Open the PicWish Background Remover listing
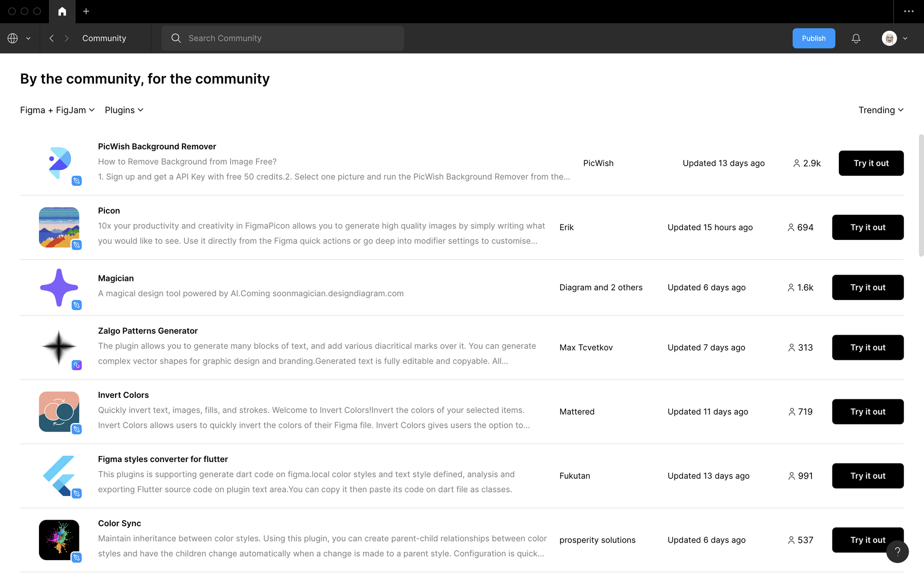The image size is (924, 578). 157,146
